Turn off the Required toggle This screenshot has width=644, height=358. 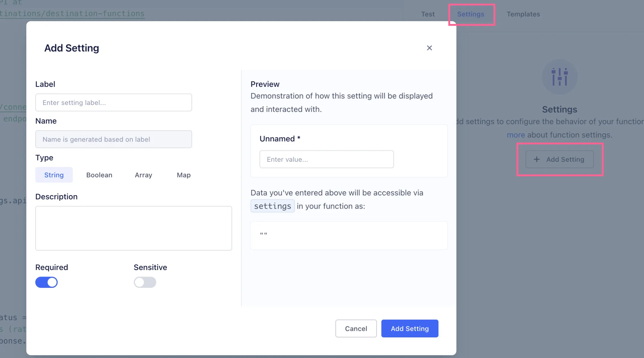(x=46, y=282)
